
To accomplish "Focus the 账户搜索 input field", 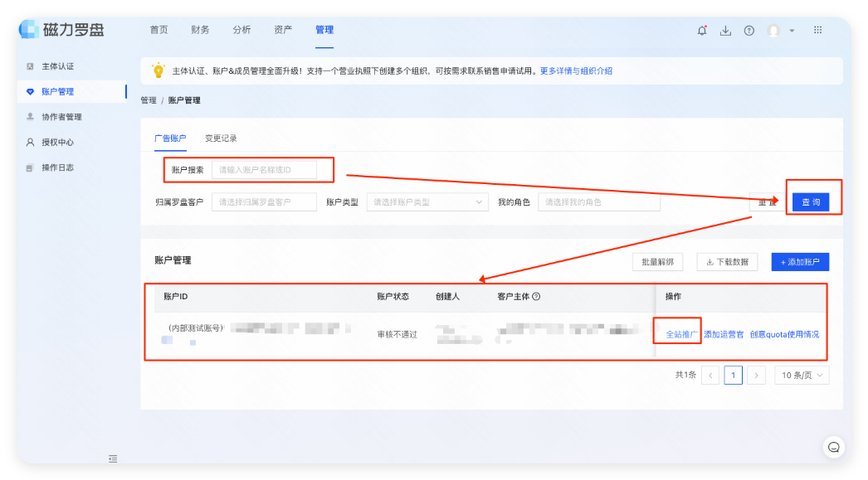I will click(264, 170).
